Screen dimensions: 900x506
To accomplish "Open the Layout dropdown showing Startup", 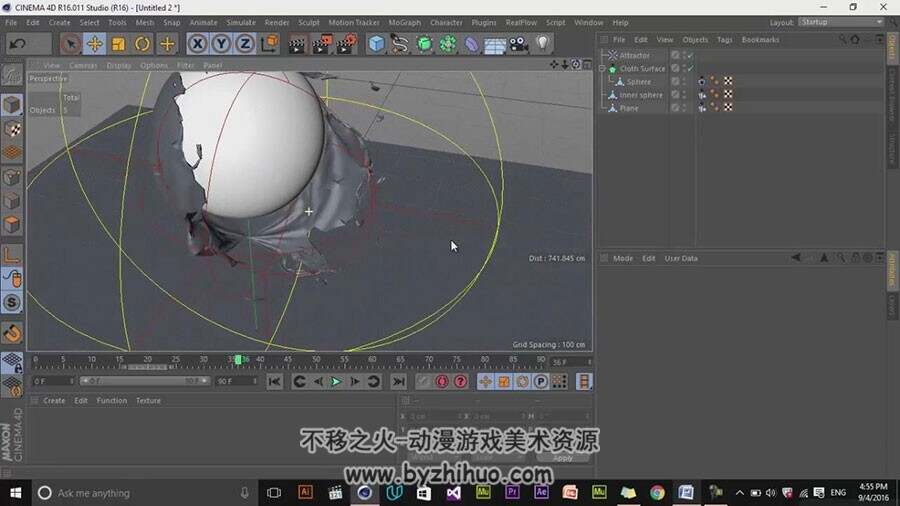I will point(841,22).
